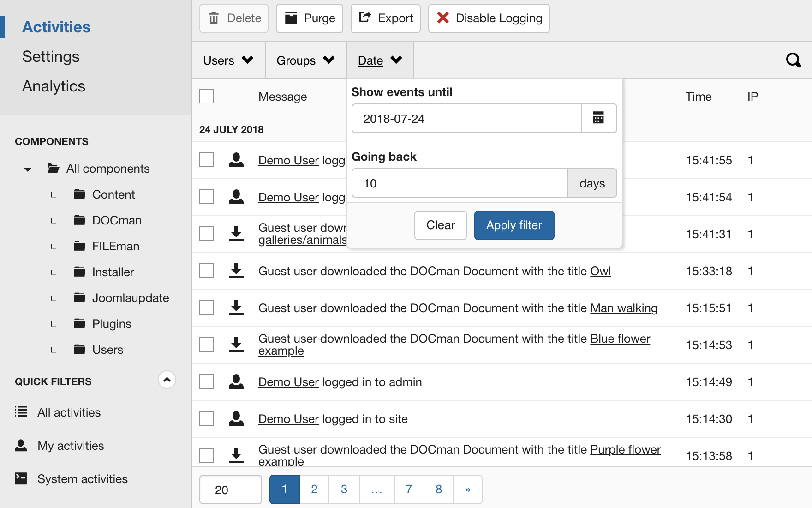Tick the select-all checkbox in header
Viewport: 812px width, 508px height.
(207, 96)
